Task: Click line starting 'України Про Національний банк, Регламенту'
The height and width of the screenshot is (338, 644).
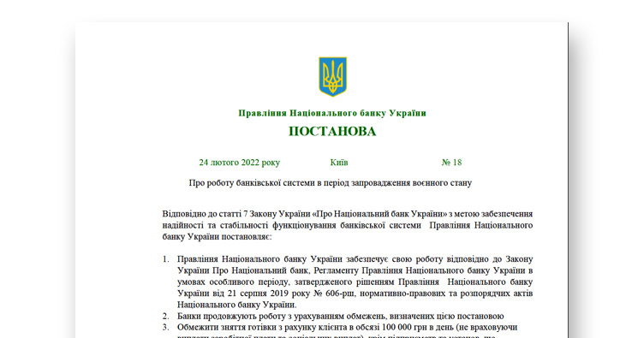Action: pyautogui.click(x=355, y=270)
